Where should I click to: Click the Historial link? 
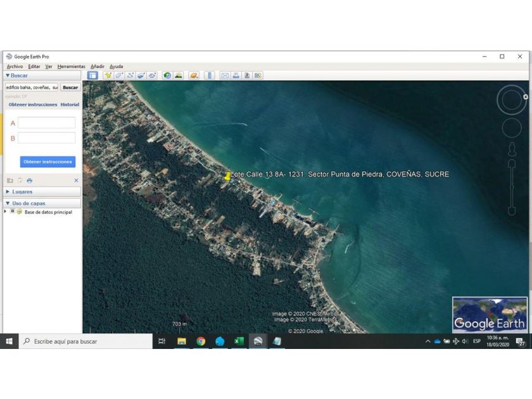[70, 104]
